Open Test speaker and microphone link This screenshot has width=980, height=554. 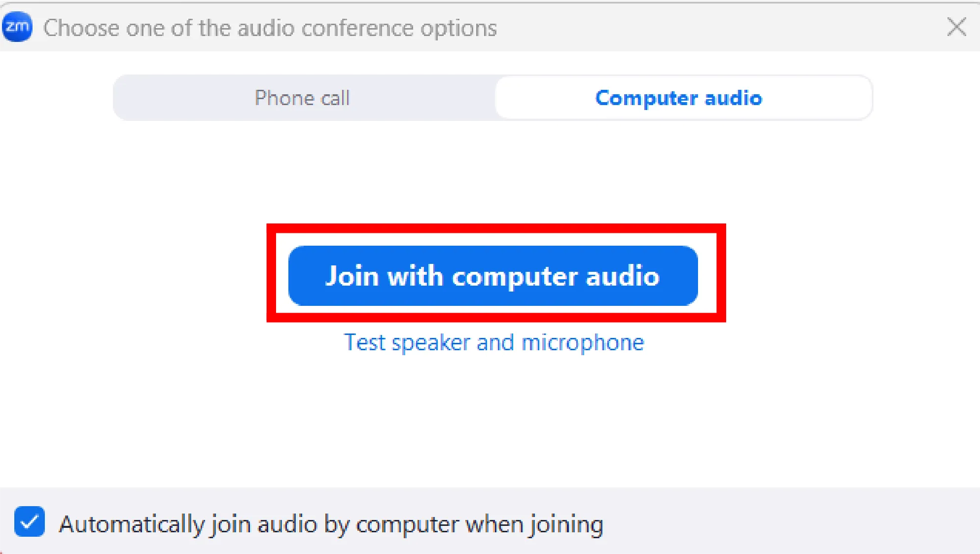pos(494,342)
